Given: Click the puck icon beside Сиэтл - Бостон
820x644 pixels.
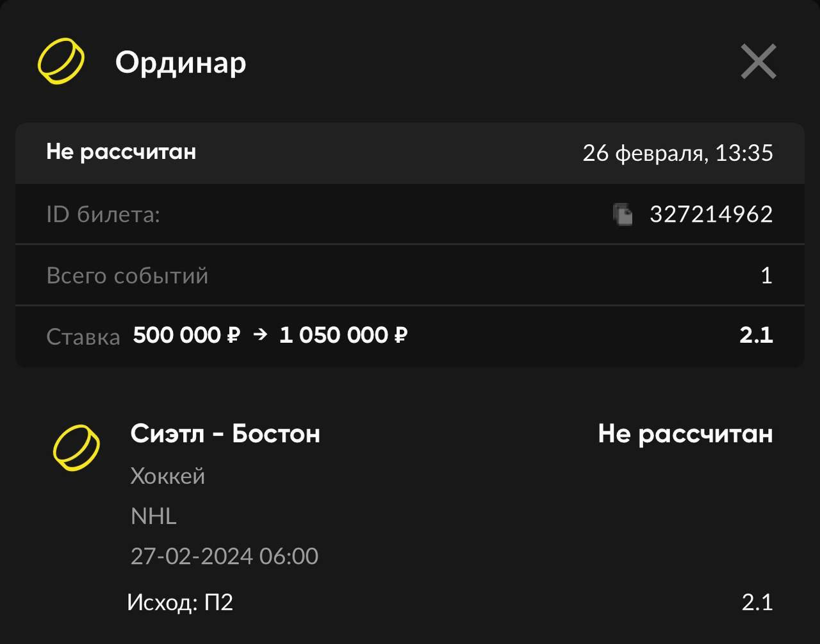Looking at the screenshot, I should (76, 447).
